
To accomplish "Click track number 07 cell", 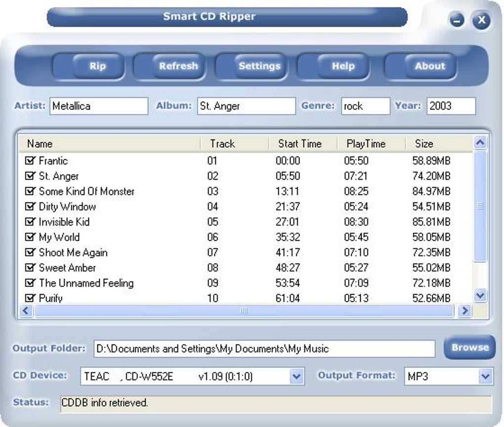I will (212, 252).
